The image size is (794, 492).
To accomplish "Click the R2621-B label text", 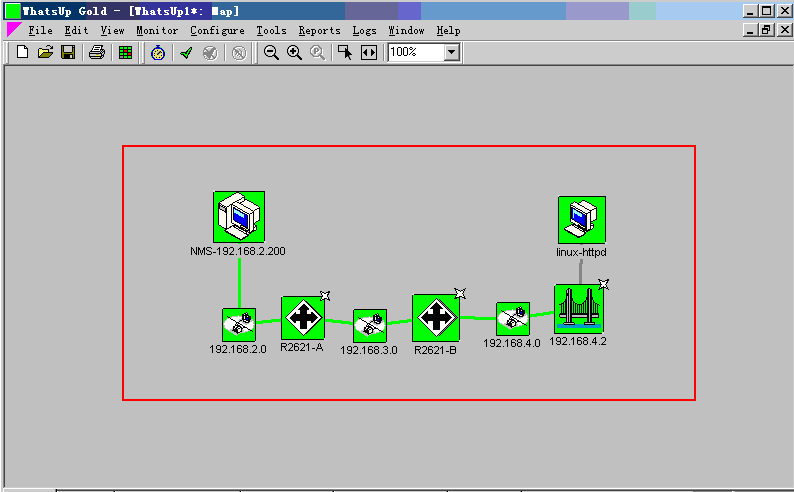I will pos(435,350).
